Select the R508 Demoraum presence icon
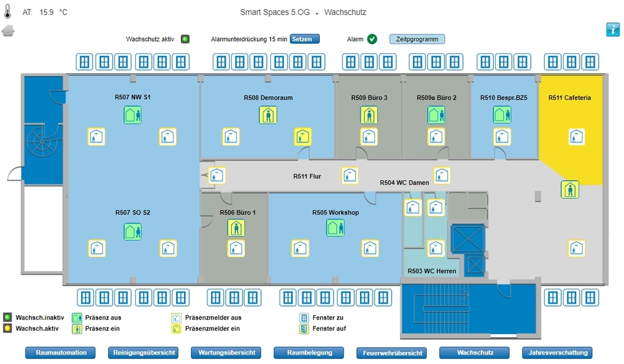624x364 pixels. click(x=268, y=115)
